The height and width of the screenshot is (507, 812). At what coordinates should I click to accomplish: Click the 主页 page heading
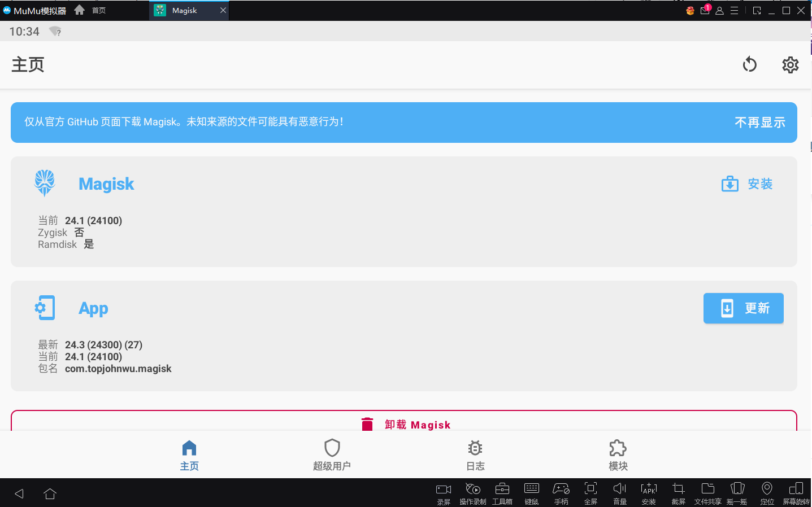coord(28,64)
